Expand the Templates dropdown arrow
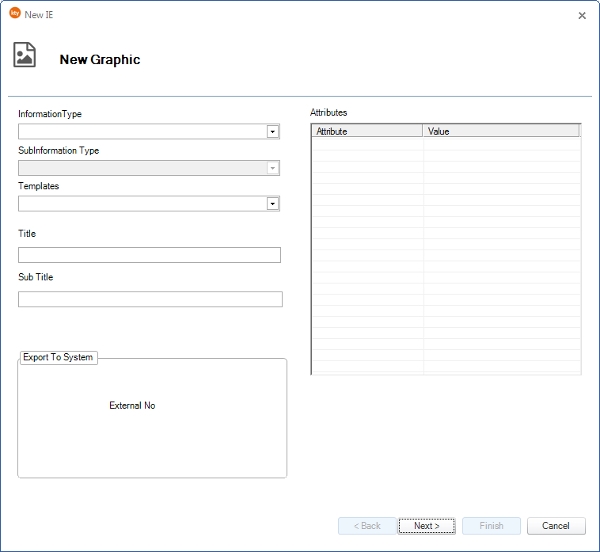Image resolution: width=600 pixels, height=552 pixels. click(x=272, y=204)
